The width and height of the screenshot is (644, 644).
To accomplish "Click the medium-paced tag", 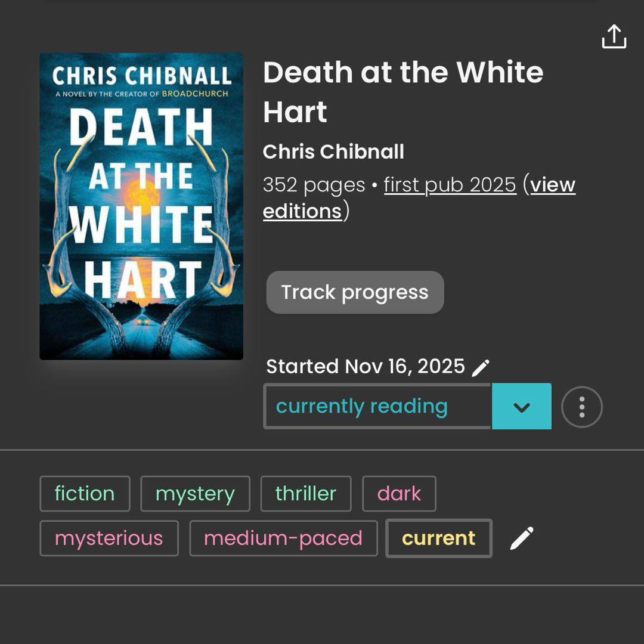I will 283,538.
